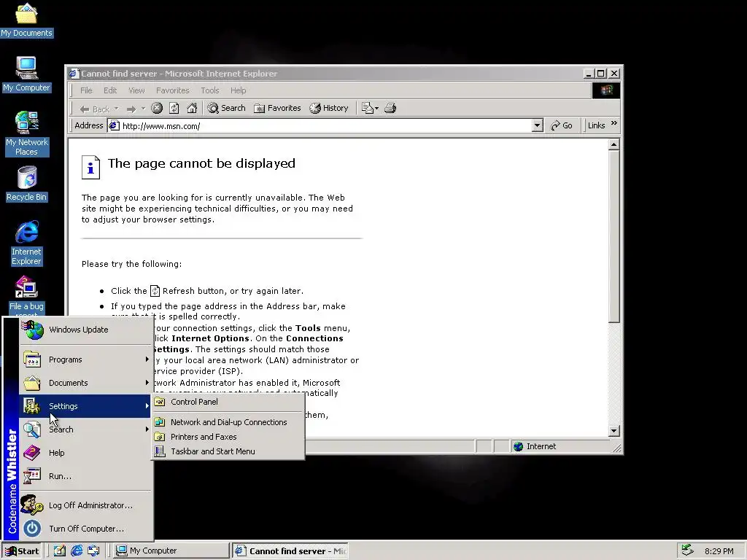Open Control Panel from Settings submenu

tap(228, 402)
